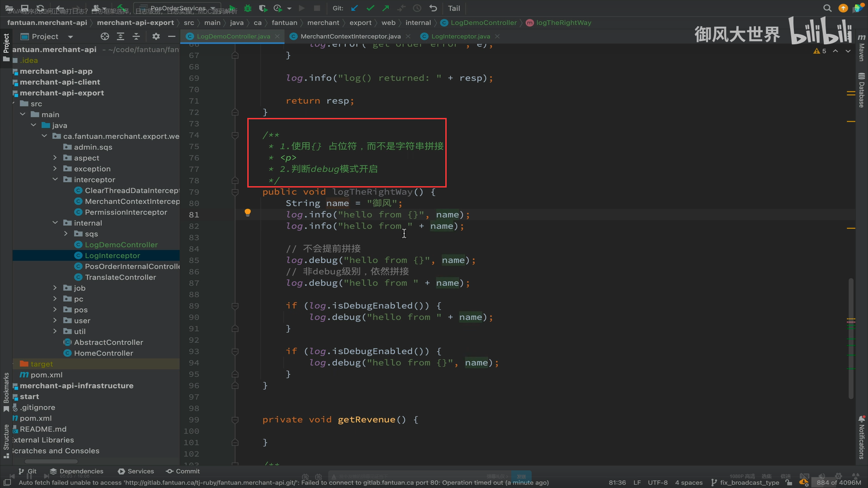Close the LogDemoController.java tab
The image size is (868, 488).
point(277,36)
